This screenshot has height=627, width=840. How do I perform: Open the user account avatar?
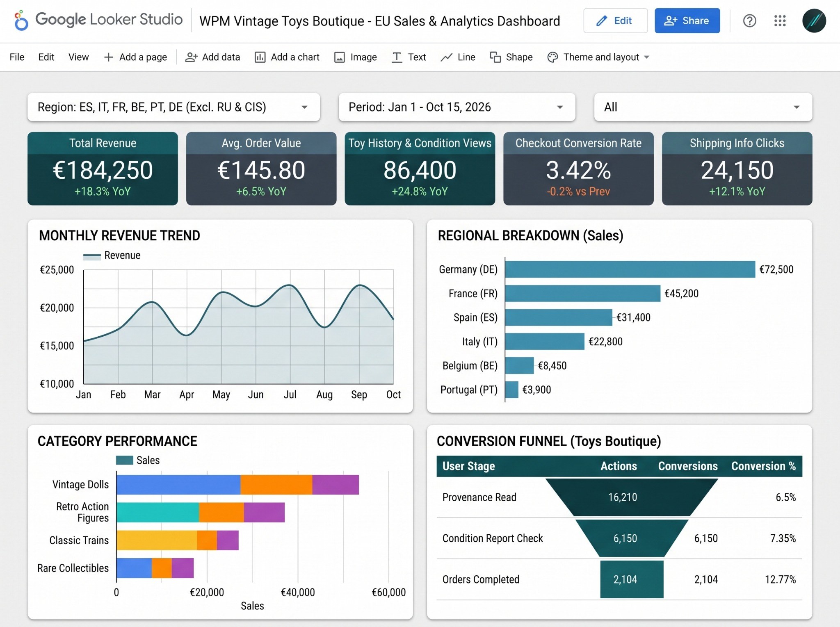pos(814,21)
